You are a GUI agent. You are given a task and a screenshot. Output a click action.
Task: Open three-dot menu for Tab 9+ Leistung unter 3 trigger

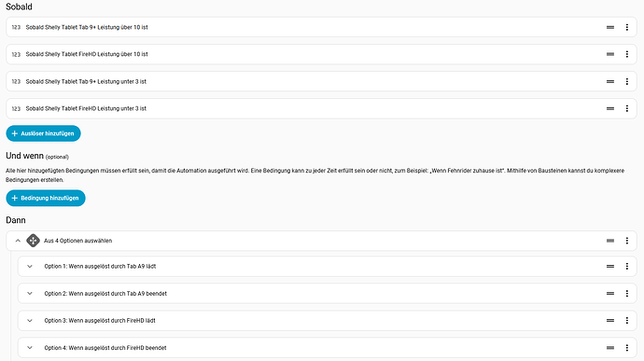[x=627, y=81]
